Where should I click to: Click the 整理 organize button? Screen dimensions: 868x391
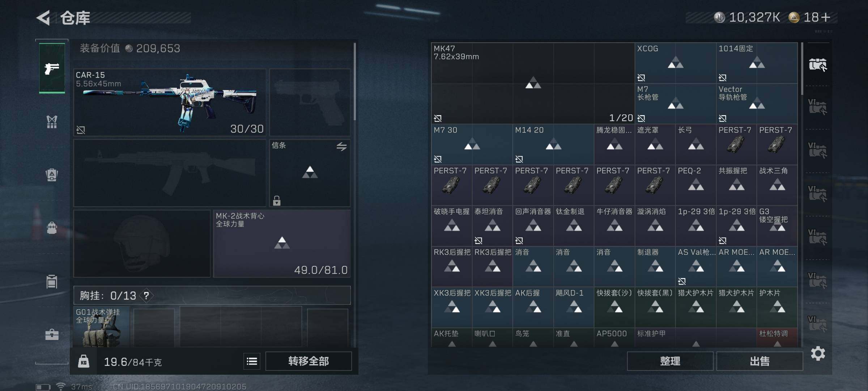670,361
